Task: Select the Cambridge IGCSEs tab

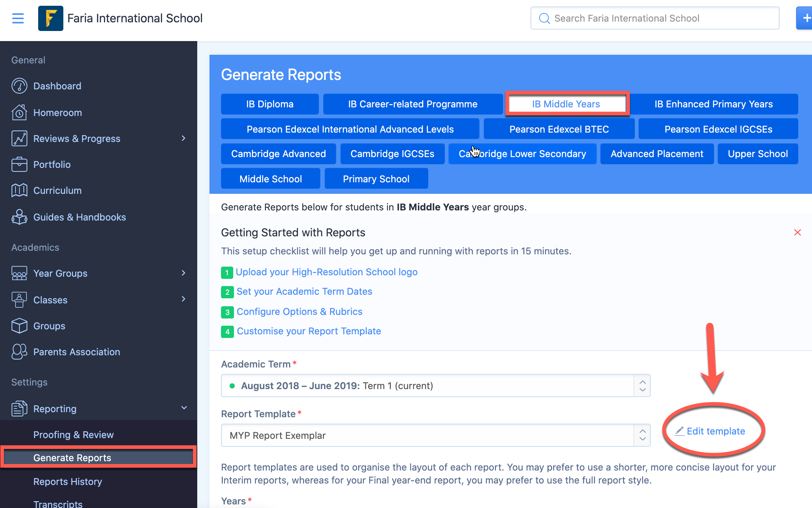Action: pos(392,154)
